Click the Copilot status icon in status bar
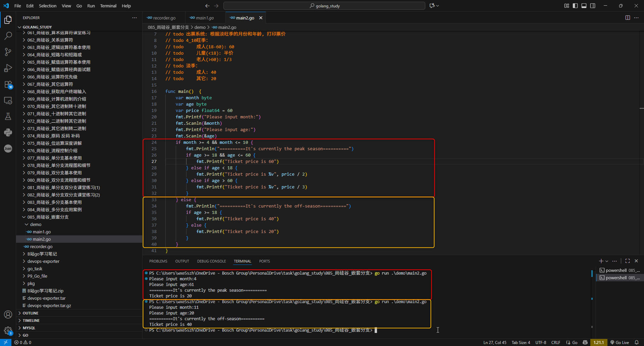 pos(585,342)
